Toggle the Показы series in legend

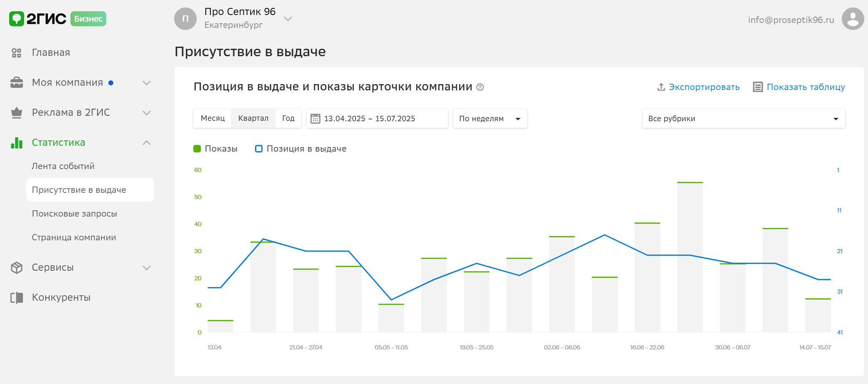tap(215, 149)
